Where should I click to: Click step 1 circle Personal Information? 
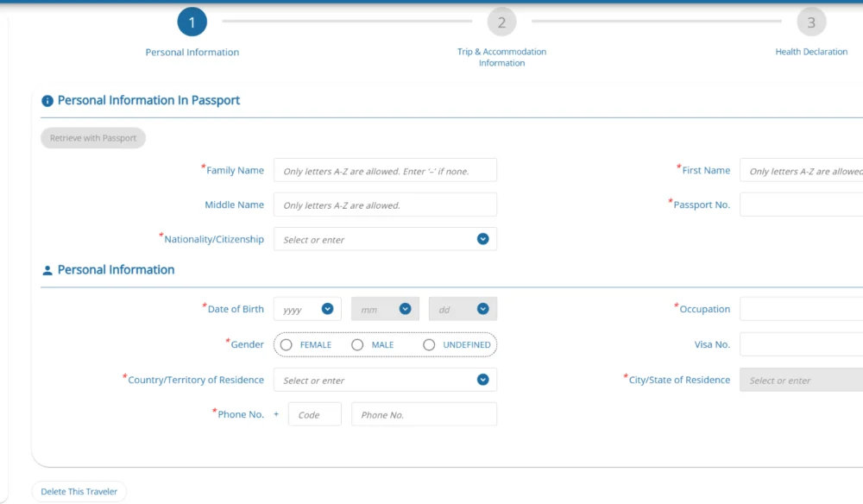[192, 22]
